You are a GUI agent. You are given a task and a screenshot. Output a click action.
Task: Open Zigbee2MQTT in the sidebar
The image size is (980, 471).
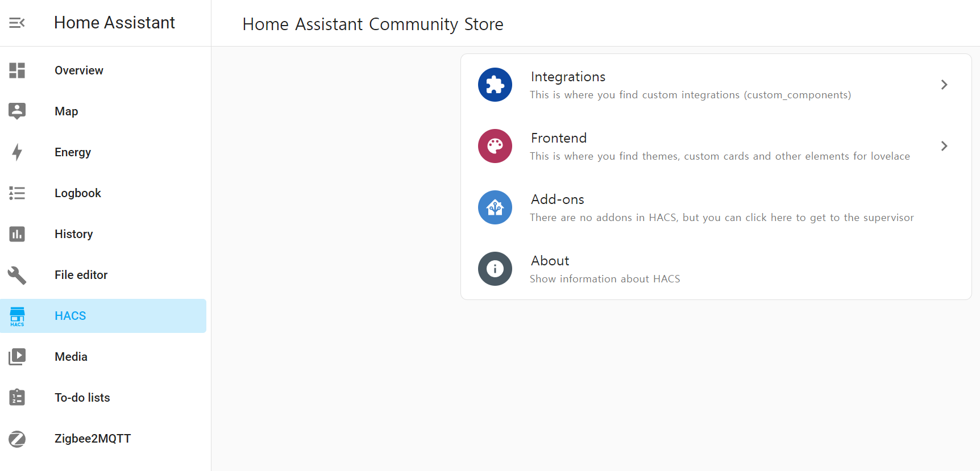coord(93,439)
